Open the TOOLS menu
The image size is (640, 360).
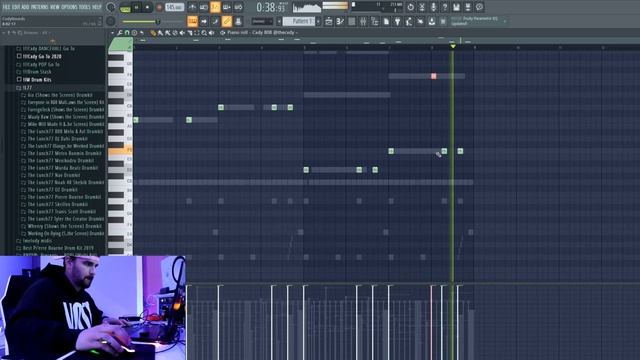coord(84,7)
